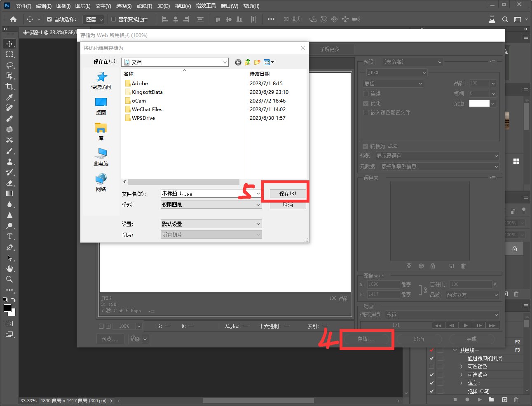This screenshot has height=406, width=532.
Task: Go up one folder level in dialog
Action: [x=247, y=62]
